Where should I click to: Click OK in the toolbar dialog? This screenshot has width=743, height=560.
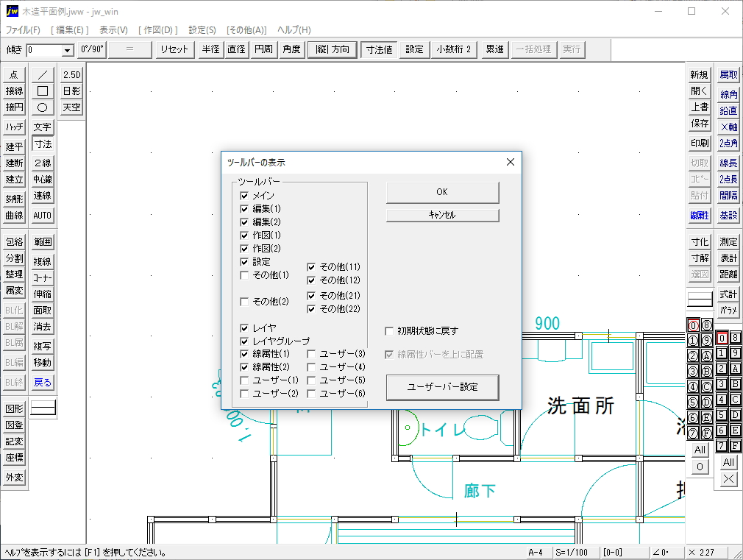442,191
